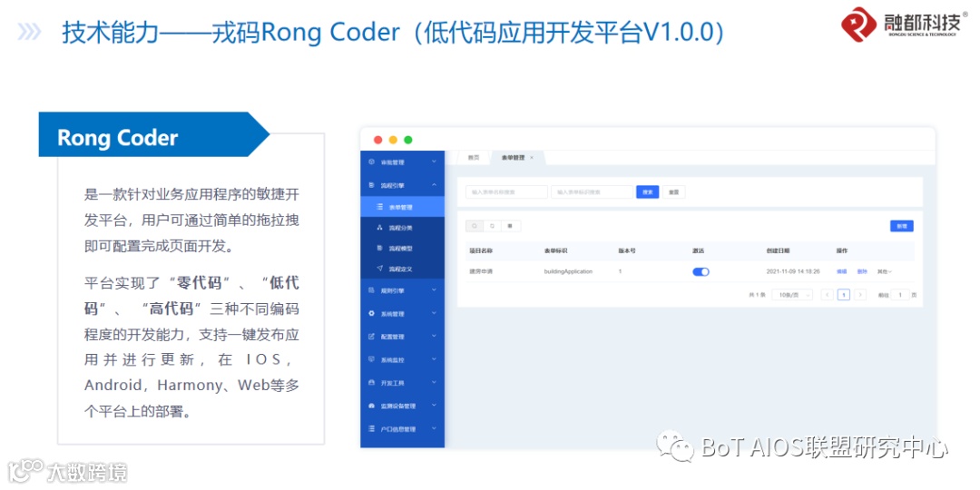Select page number 1 in pagination
Image resolution: width=980 pixels, height=490 pixels.
tap(844, 294)
